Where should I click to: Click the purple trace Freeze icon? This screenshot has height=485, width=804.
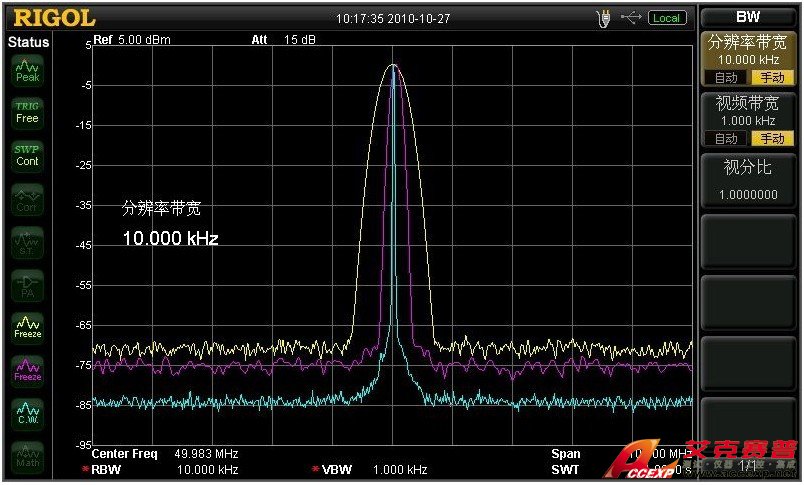coord(27,370)
